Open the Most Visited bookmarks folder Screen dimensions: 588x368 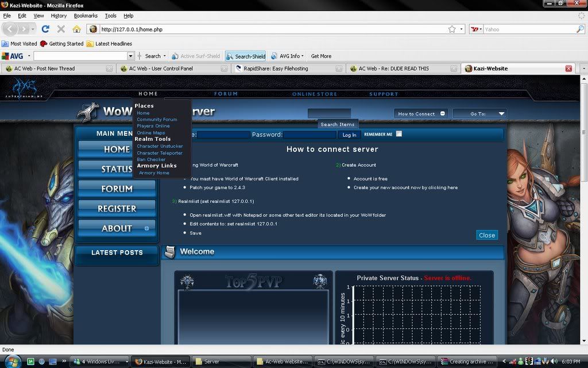click(x=19, y=44)
